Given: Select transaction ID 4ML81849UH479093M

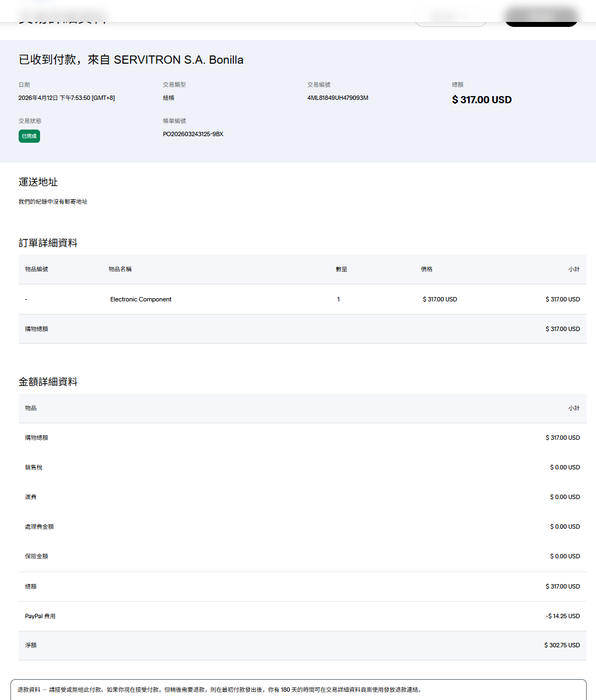Looking at the screenshot, I should 338,98.
